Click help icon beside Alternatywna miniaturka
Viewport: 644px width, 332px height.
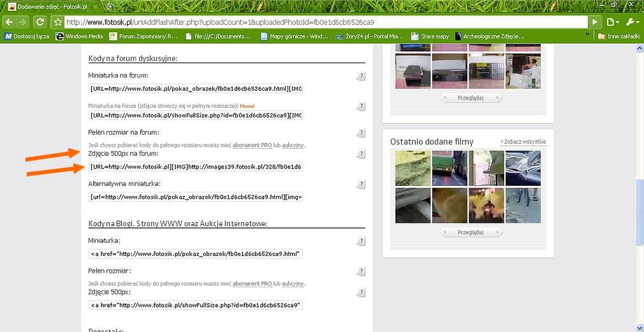point(361,184)
